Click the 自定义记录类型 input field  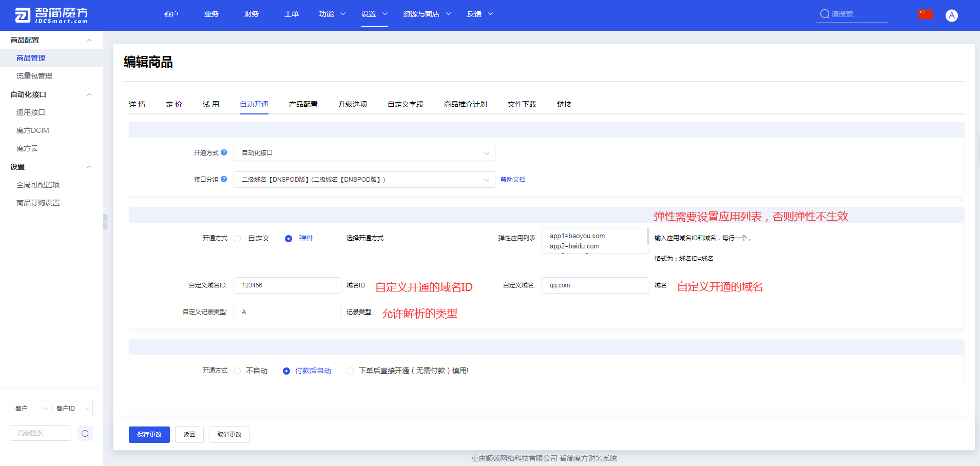click(287, 312)
